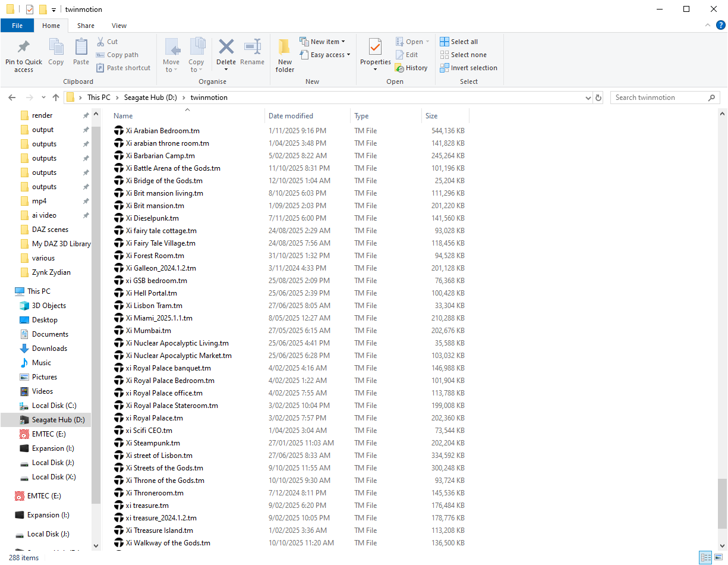Image resolution: width=728 pixels, height=565 pixels.
Task: Click the Pin to Quick access icon
Action: click(x=24, y=47)
